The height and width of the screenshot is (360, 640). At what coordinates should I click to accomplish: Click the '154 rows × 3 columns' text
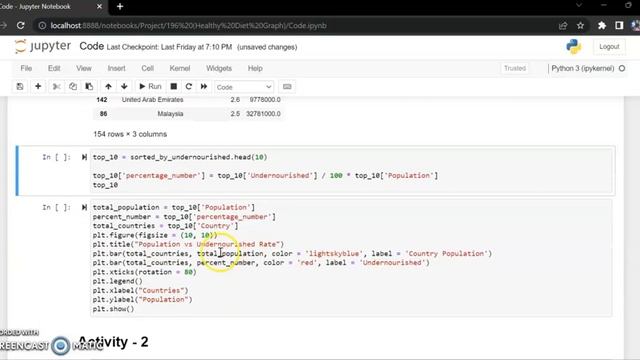(130, 134)
